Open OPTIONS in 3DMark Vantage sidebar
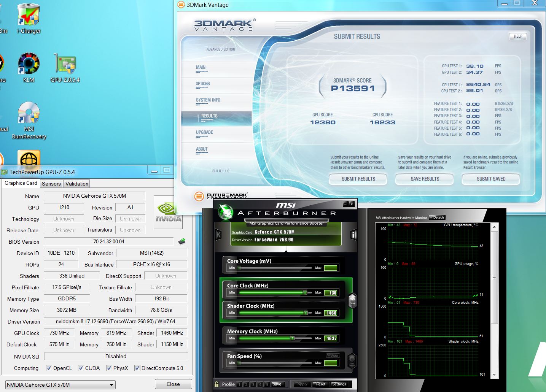Image resolution: width=546 pixels, height=392 pixels. [x=216, y=86]
